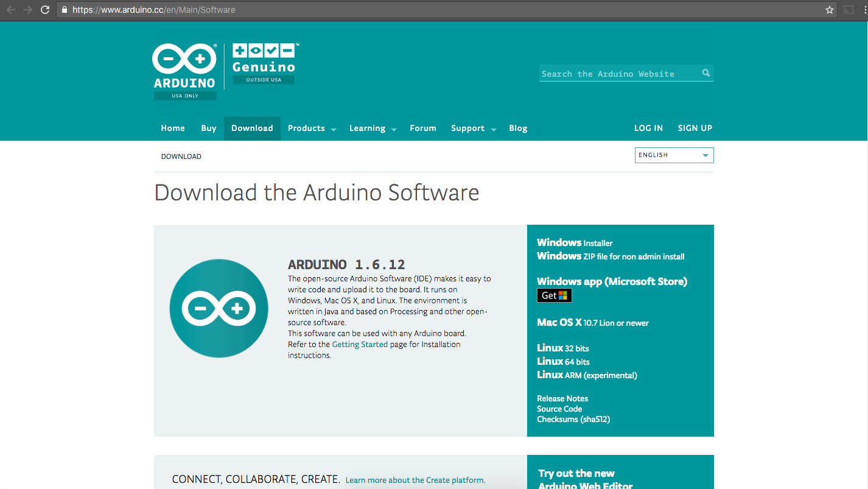The width and height of the screenshot is (868, 489).
Task: Open the Forum navigation item
Action: tap(423, 128)
